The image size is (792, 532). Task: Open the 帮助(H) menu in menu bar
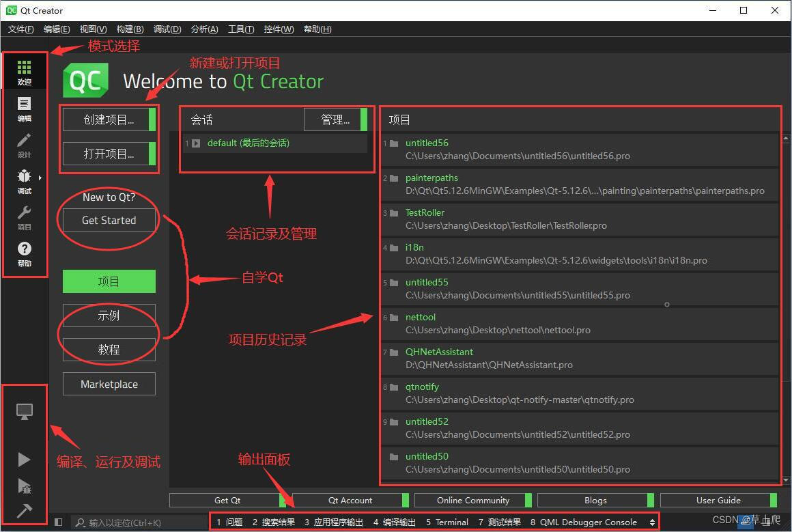[x=317, y=29]
